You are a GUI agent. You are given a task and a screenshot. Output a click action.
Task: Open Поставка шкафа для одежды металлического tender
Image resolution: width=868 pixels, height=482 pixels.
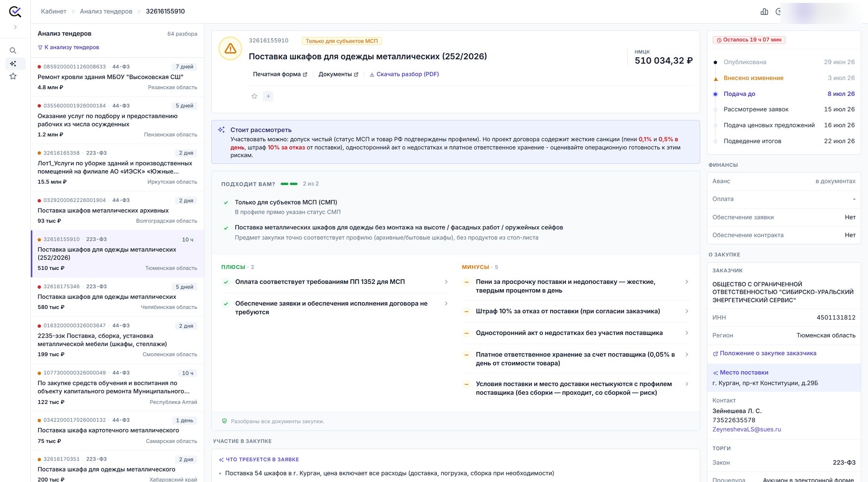coord(117,467)
